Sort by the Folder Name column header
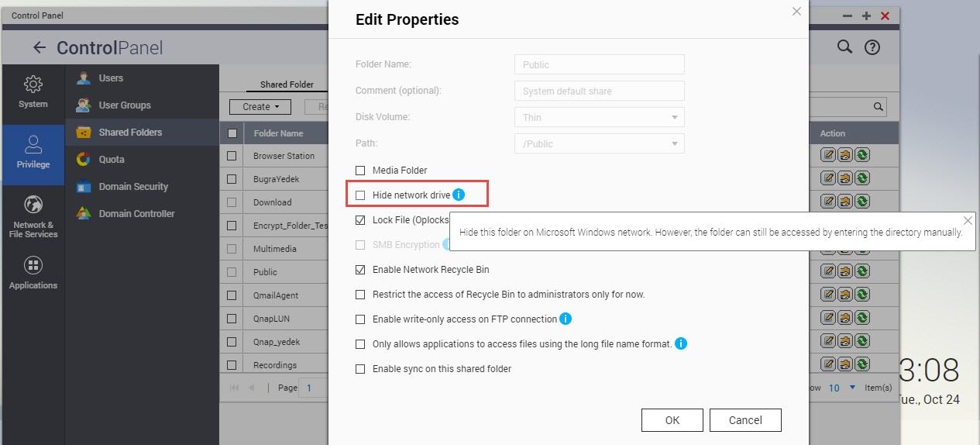980x445 pixels. tap(278, 133)
